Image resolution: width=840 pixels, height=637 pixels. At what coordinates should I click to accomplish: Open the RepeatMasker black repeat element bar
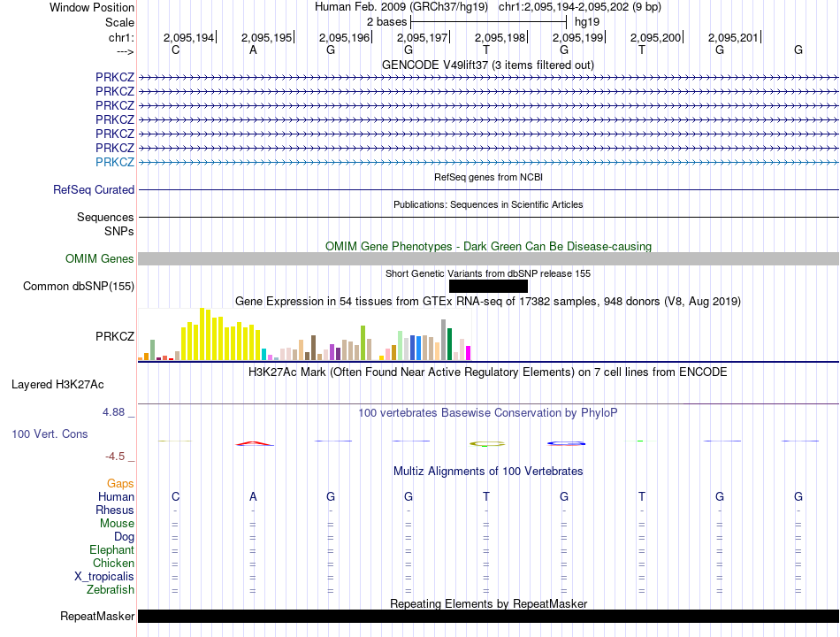tap(488, 616)
